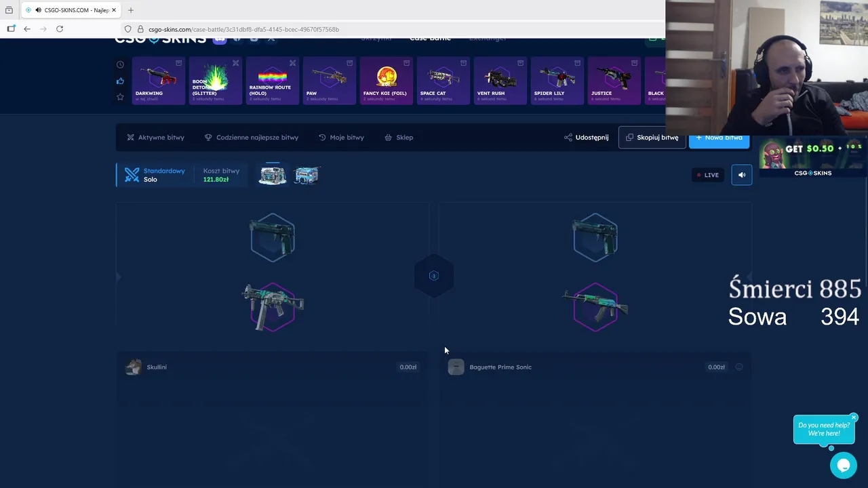Show the favorite drops star filter
868x488 pixels.
(120, 97)
